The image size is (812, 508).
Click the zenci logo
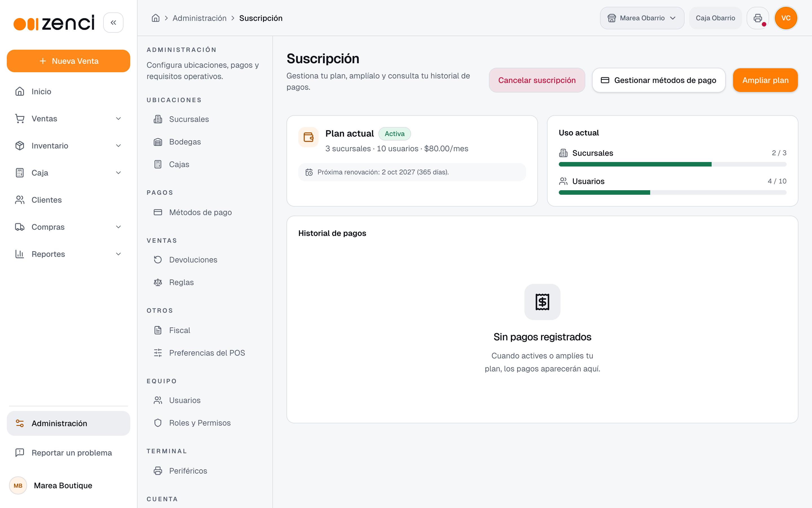click(x=54, y=23)
